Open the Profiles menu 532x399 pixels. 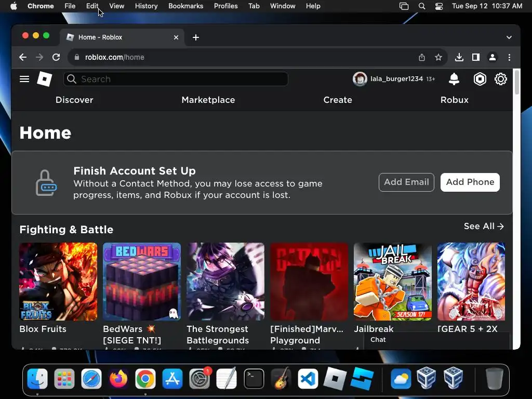(225, 6)
